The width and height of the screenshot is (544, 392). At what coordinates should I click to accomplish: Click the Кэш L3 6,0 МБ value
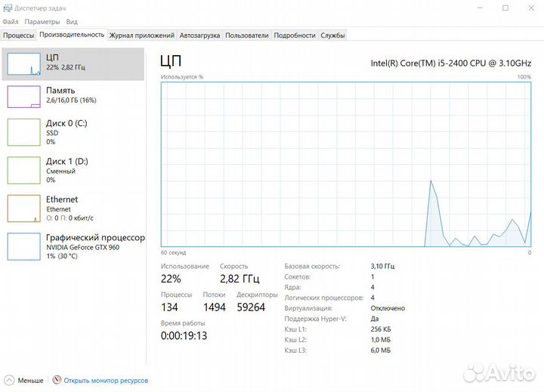click(381, 350)
